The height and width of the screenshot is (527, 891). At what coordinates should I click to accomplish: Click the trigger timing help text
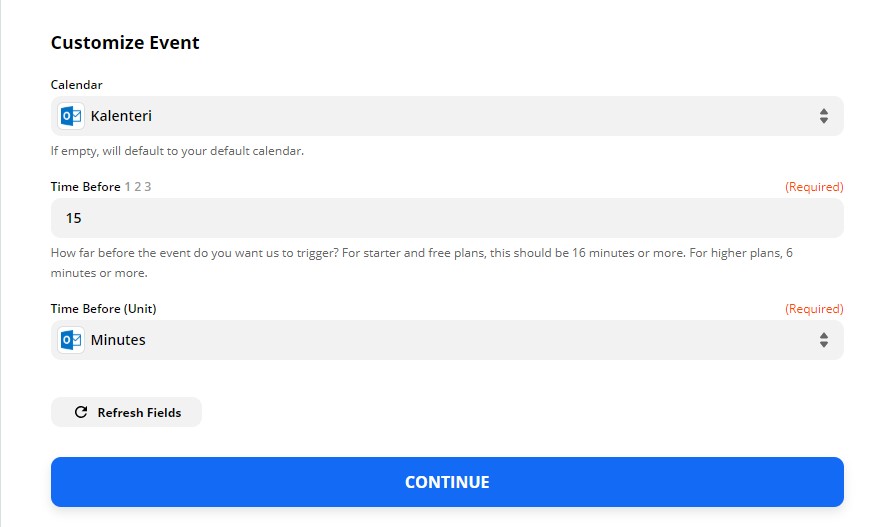[x=422, y=263]
